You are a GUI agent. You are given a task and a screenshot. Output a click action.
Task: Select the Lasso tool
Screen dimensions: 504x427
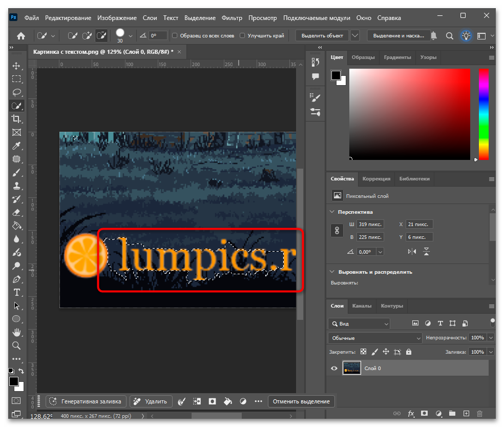(x=16, y=93)
